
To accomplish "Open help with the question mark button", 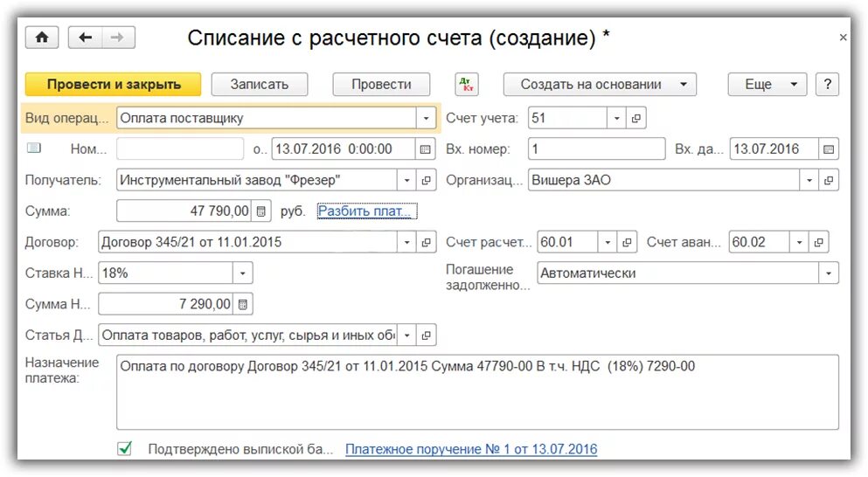I will pos(827,85).
